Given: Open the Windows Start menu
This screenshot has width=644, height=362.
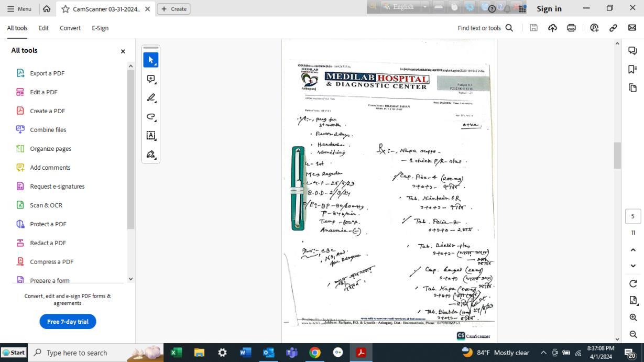Looking at the screenshot, I should (14, 353).
